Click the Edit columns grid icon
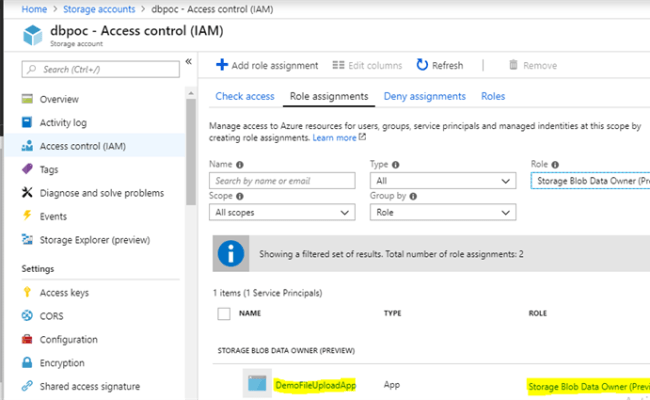This screenshot has width=650, height=400. point(338,65)
